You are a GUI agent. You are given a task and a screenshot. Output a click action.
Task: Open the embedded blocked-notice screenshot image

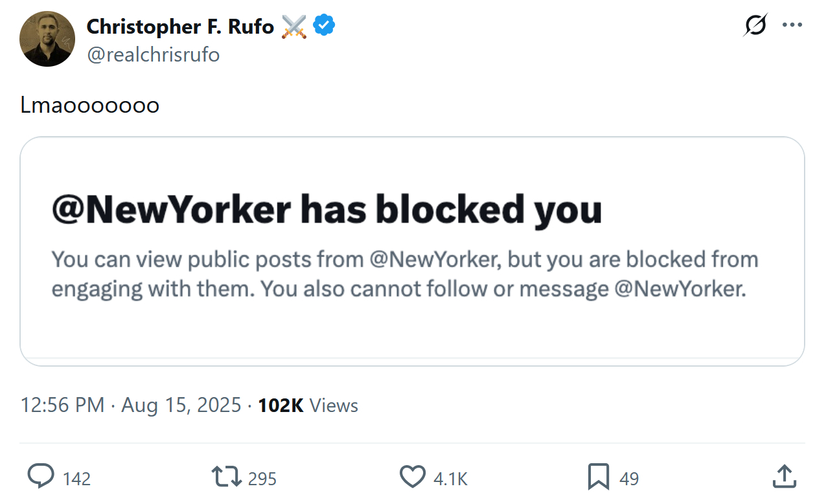tap(412, 251)
